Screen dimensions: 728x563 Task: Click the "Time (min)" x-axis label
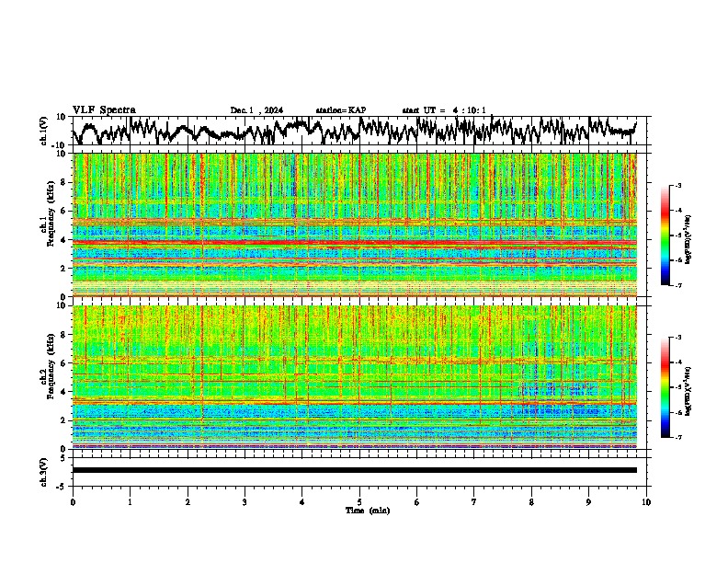click(x=368, y=511)
